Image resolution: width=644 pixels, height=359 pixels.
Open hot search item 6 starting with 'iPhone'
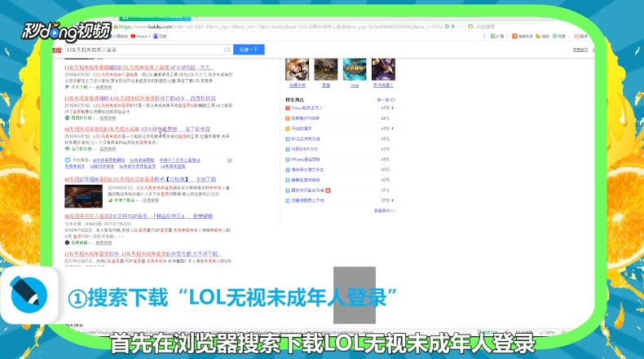(305, 160)
